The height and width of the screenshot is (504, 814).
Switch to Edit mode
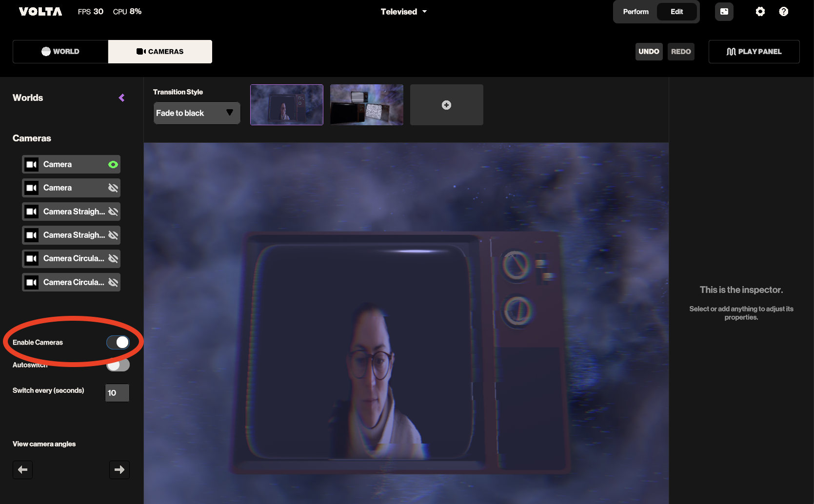[x=677, y=12]
